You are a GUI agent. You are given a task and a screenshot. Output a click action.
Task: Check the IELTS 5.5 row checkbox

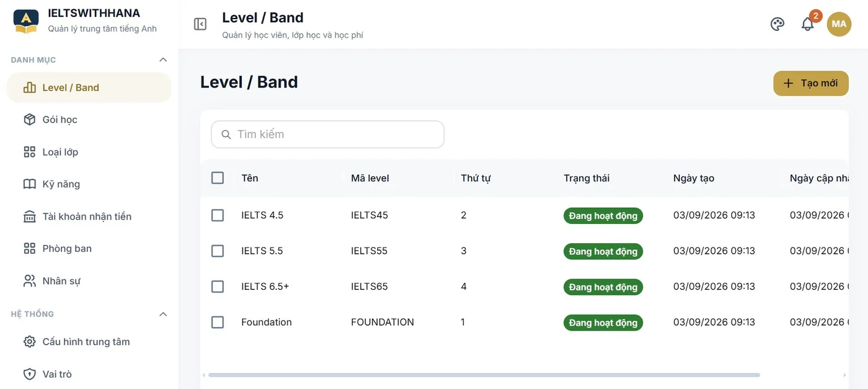click(x=218, y=251)
